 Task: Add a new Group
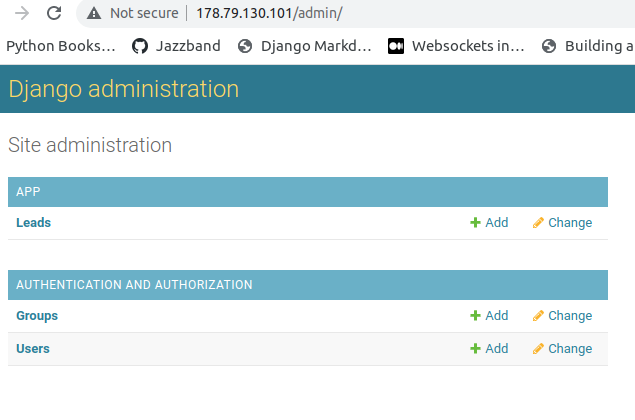[x=489, y=316]
